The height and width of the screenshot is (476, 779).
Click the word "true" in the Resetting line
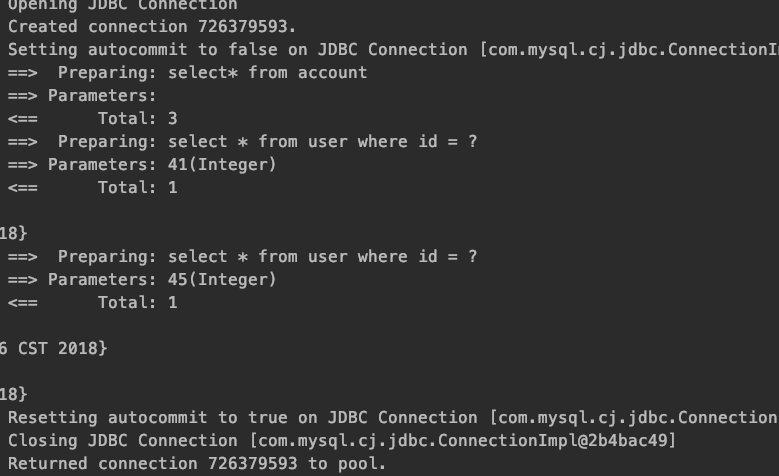(268, 417)
